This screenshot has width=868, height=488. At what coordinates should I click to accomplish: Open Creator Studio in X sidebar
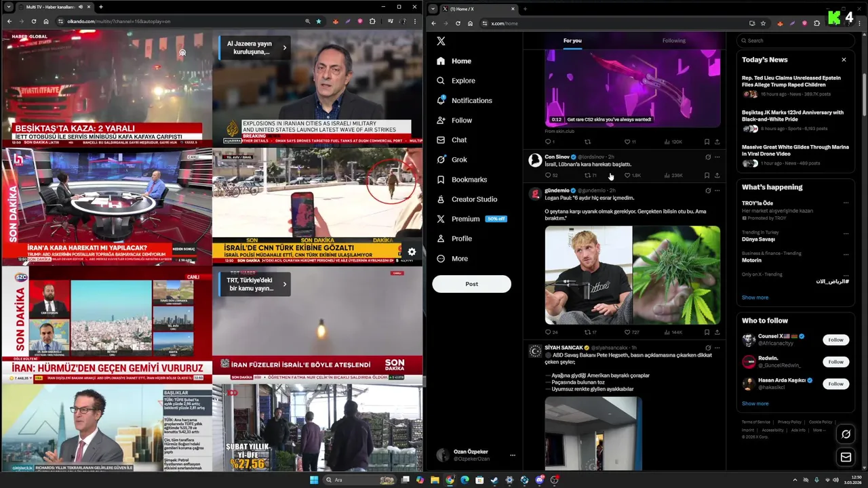(467, 199)
